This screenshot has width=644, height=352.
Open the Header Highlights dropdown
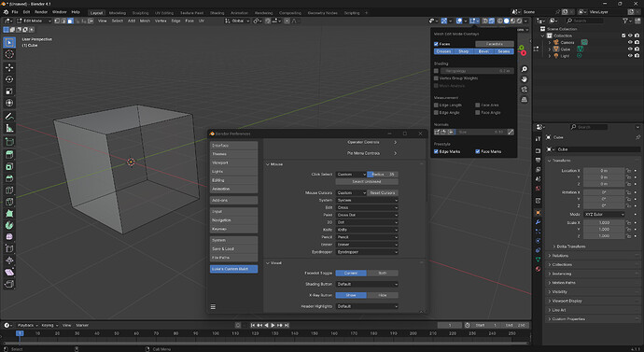click(x=367, y=306)
